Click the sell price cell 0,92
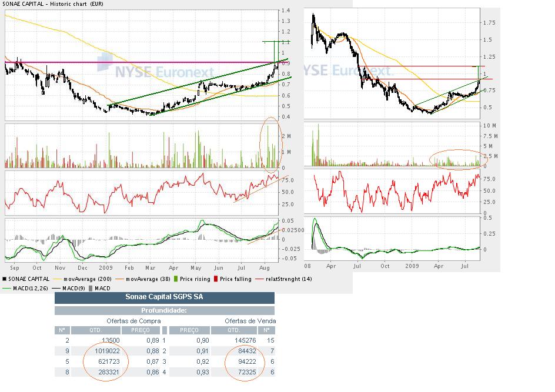 203,361
